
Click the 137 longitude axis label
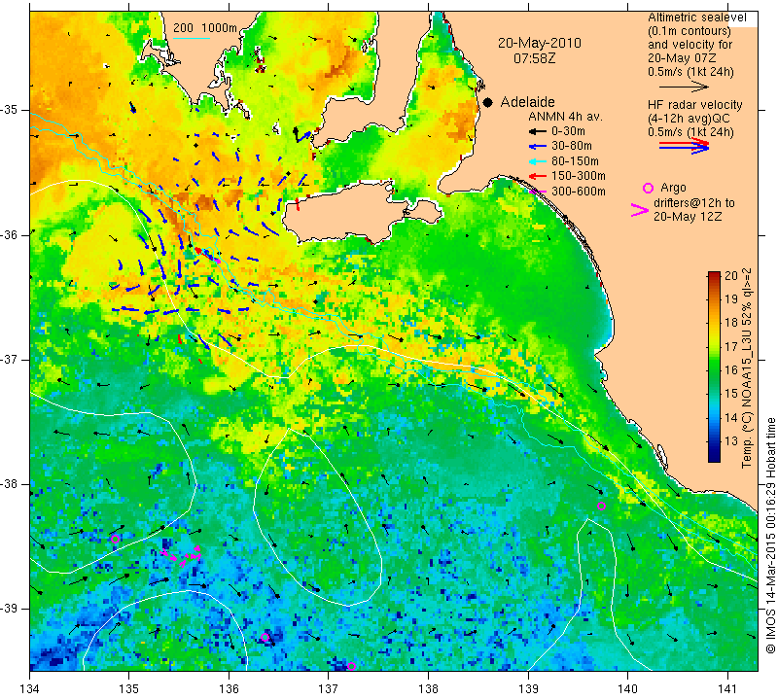pos(329,689)
